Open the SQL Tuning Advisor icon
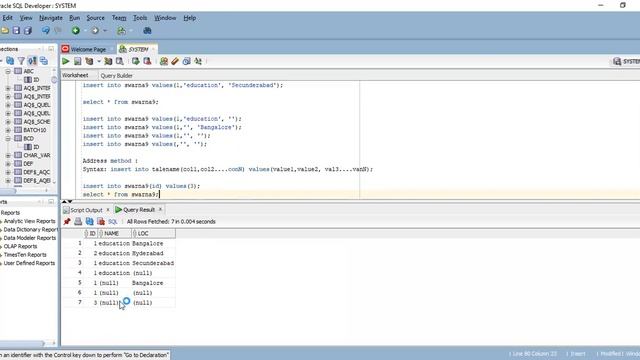The height and width of the screenshot is (360, 640). tap(120, 61)
